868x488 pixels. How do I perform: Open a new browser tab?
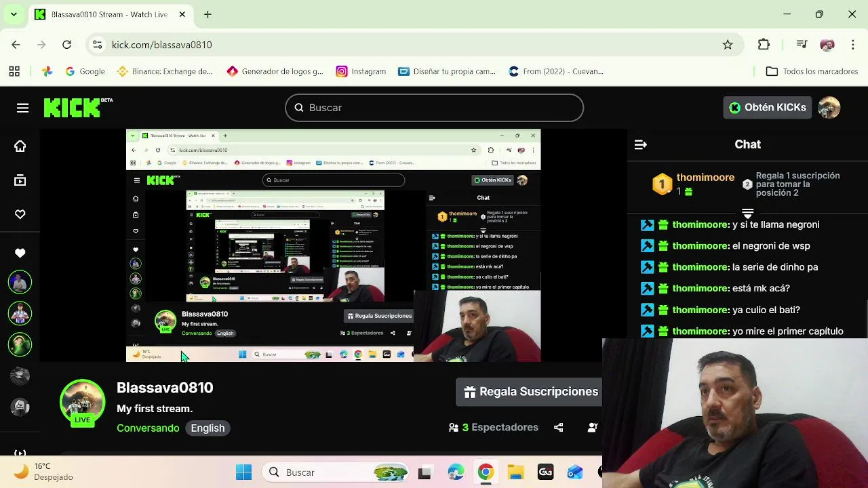[208, 14]
